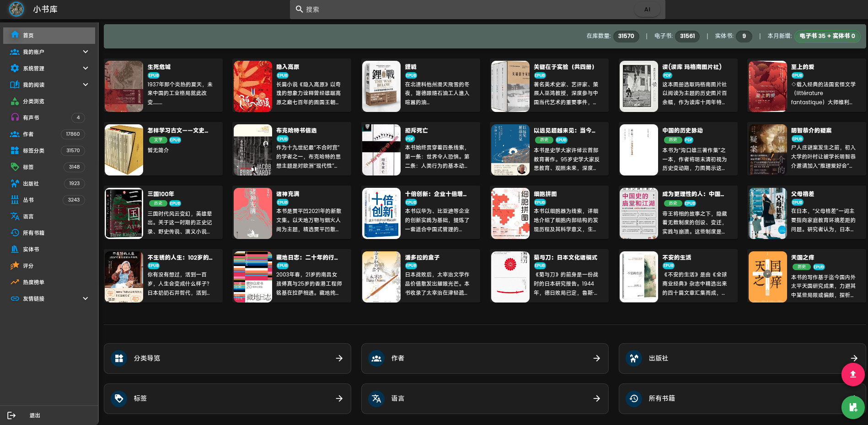Open the 所有书籍 clock icon
The height and width of the screenshot is (425, 868).
[x=15, y=233]
